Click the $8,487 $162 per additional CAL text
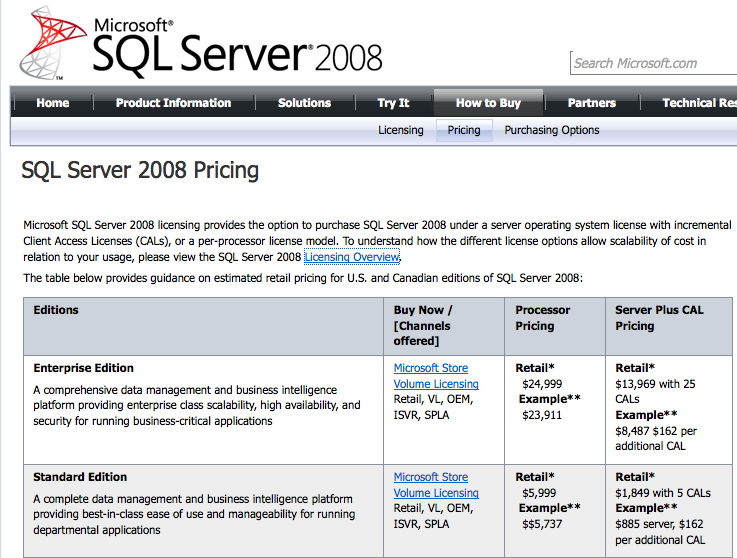This screenshot has width=737, height=558. (656, 439)
